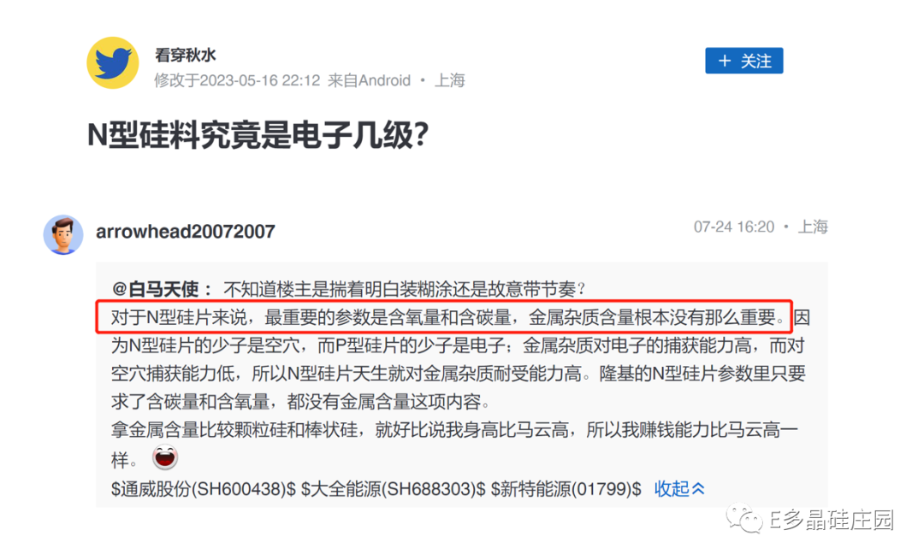The width and height of the screenshot is (924, 560).
Task: Click the plus sign in 关注 button
Action: (725, 61)
